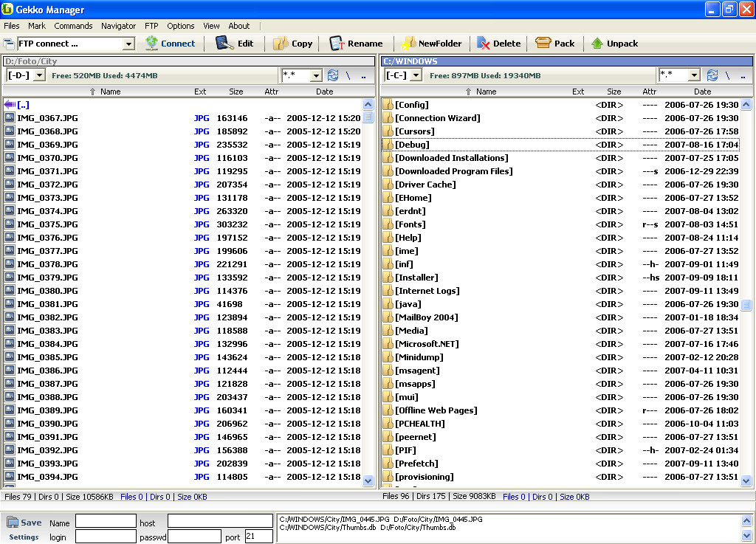Go up via the [..] parent entry
Screen dimensions: 756x544
(23, 105)
